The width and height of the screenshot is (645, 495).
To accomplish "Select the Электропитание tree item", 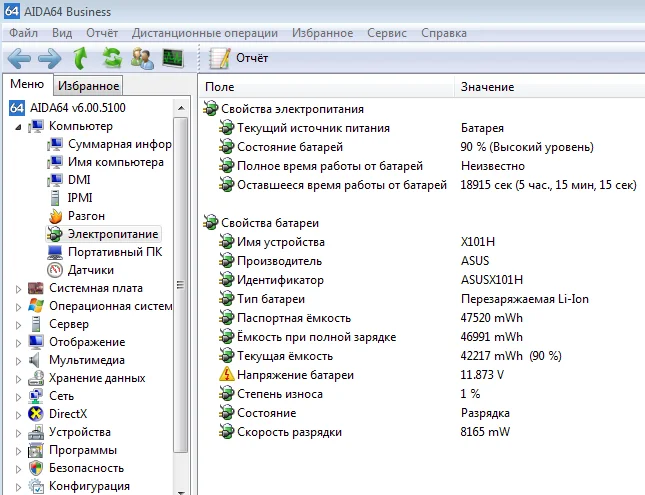I will click(113, 234).
